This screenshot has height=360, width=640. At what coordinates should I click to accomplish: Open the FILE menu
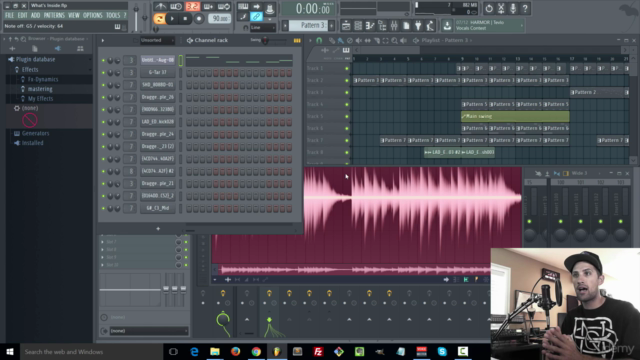pyautogui.click(x=9, y=16)
